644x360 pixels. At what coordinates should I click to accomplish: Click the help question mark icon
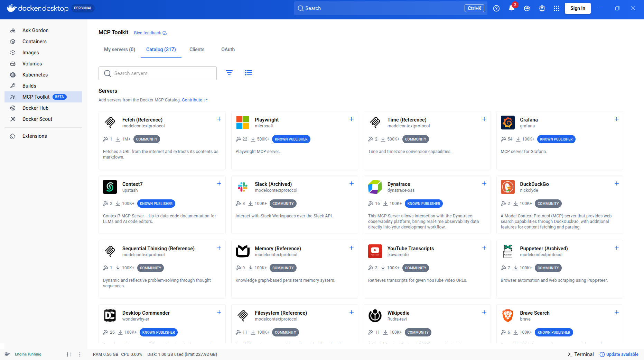pos(496,8)
